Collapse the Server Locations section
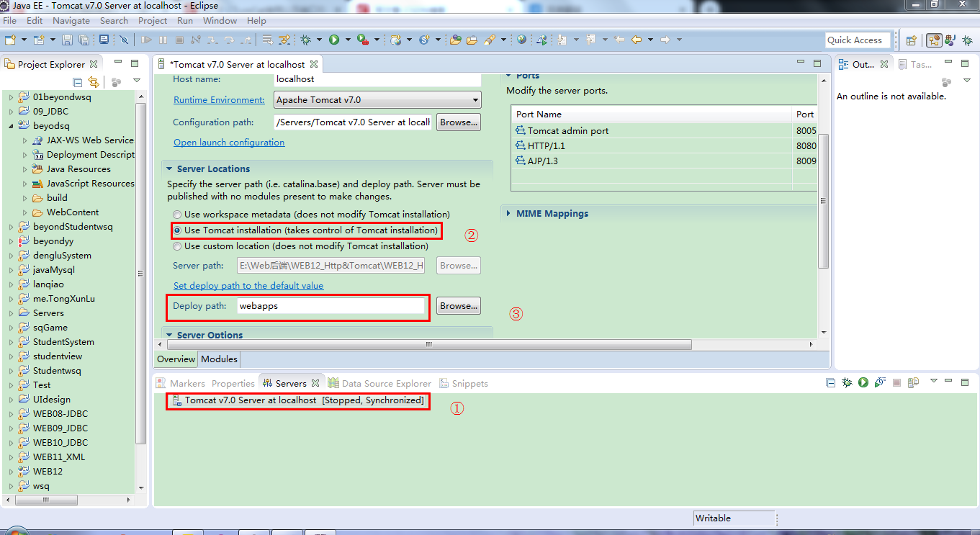980x535 pixels. pos(169,168)
